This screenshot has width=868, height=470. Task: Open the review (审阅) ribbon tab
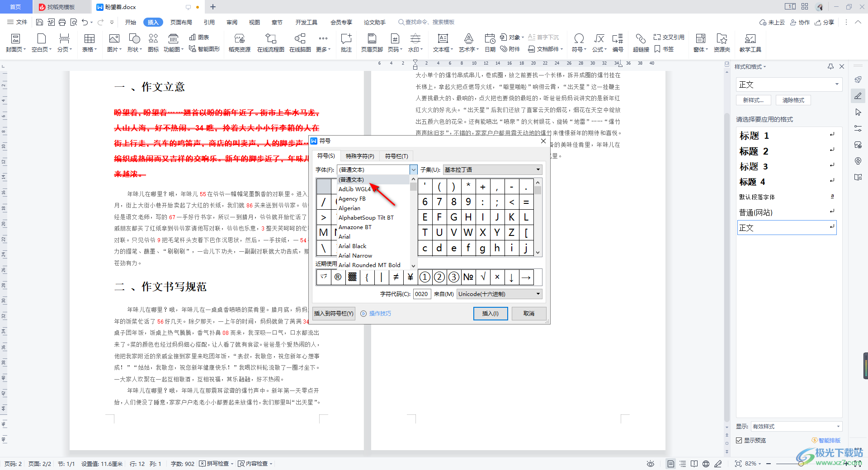click(232, 22)
